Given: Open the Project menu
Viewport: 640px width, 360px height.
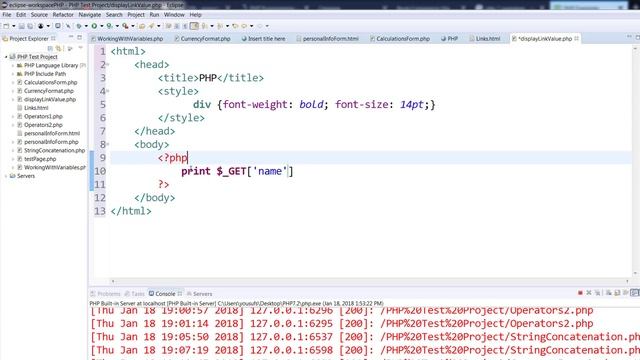Looking at the screenshot, I should click(x=136, y=15).
